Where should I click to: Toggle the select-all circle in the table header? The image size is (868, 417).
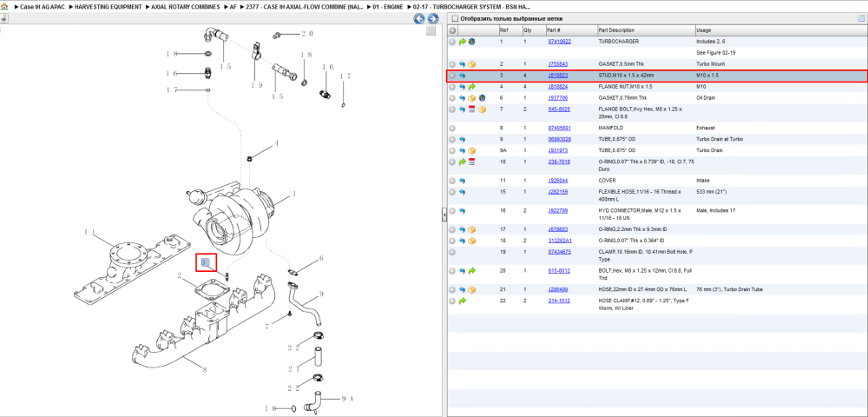(x=452, y=30)
